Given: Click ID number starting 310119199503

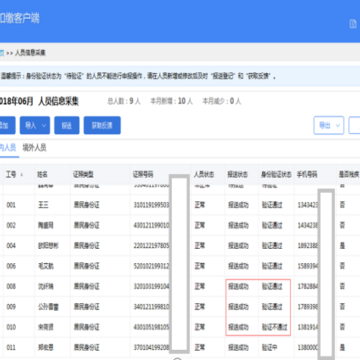Looking at the screenshot, I should pyautogui.click(x=151, y=205).
